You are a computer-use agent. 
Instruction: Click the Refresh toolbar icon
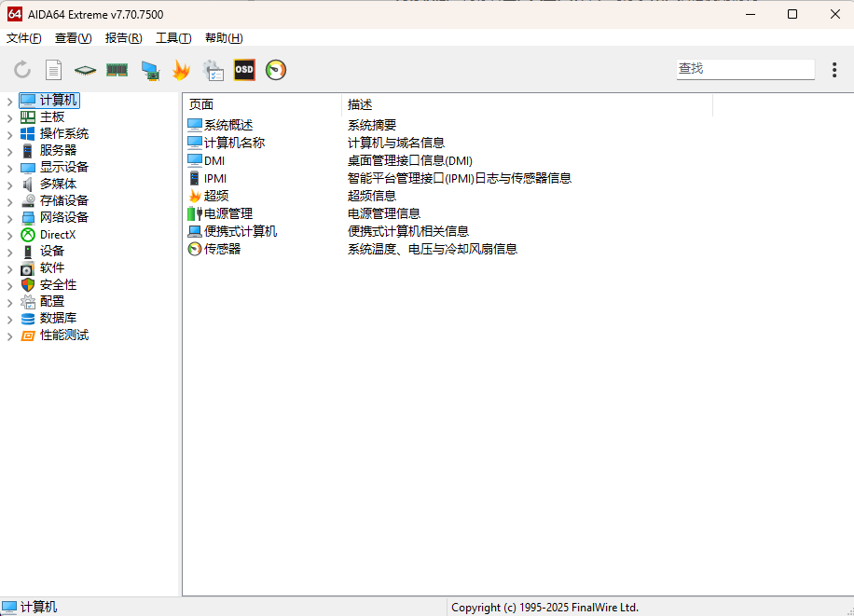click(22, 70)
